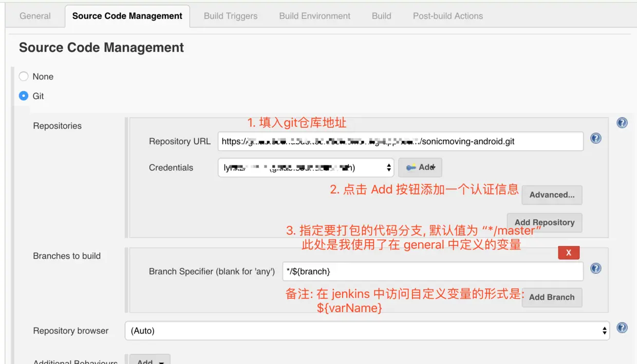Click inside the Branch Specifier input field
637x364 pixels.
tap(433, 271)
